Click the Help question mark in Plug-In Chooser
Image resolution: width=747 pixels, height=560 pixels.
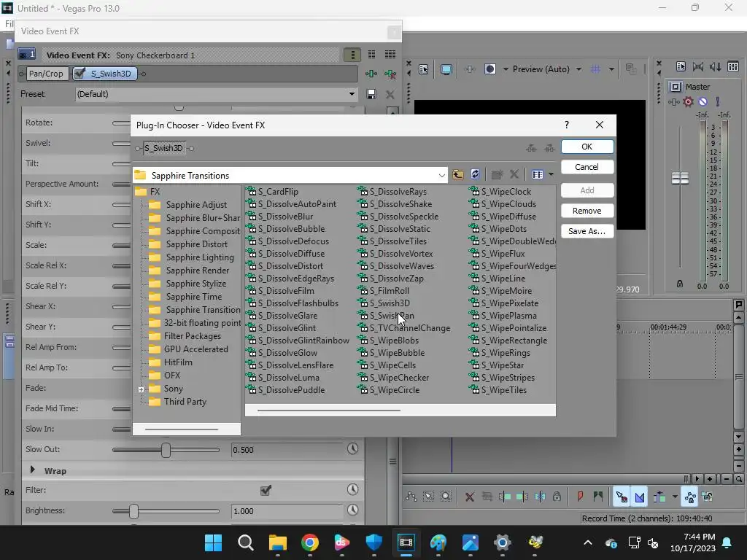[x=566, y=125]
